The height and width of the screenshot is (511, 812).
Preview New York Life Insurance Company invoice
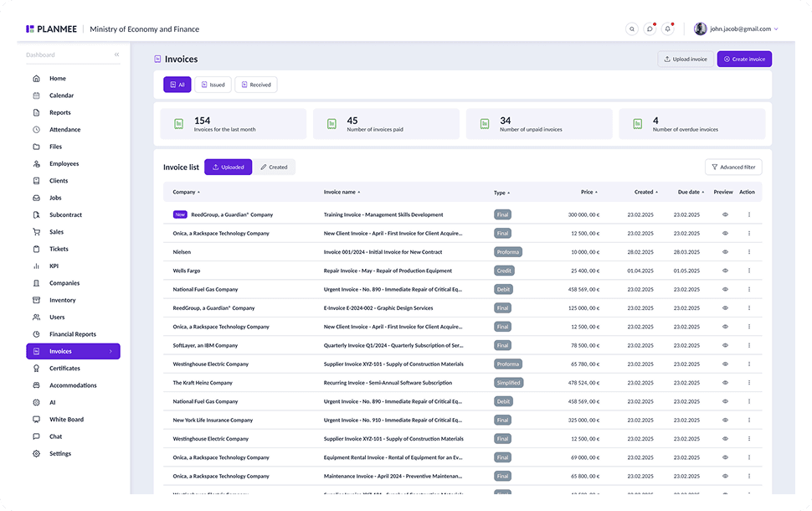click(x=725, y=420)
